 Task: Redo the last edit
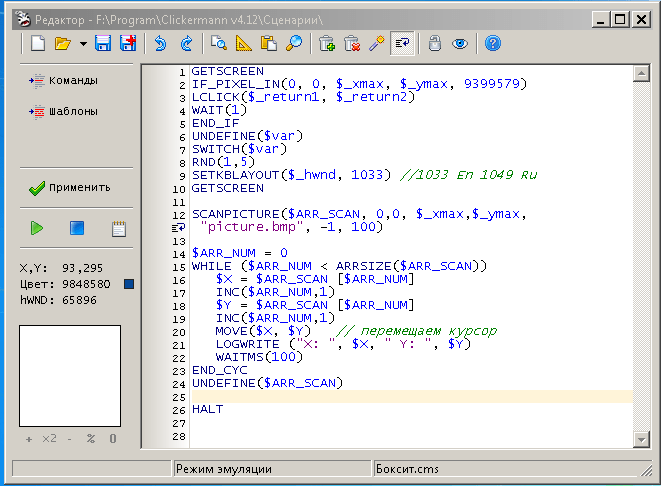click(x=186, y=43)
